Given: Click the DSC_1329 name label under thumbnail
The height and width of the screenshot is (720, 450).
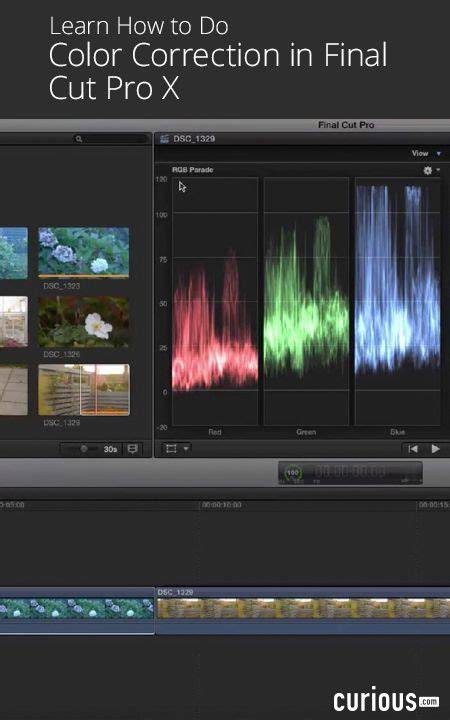Looking at the screenshot, I should [62, 422].
